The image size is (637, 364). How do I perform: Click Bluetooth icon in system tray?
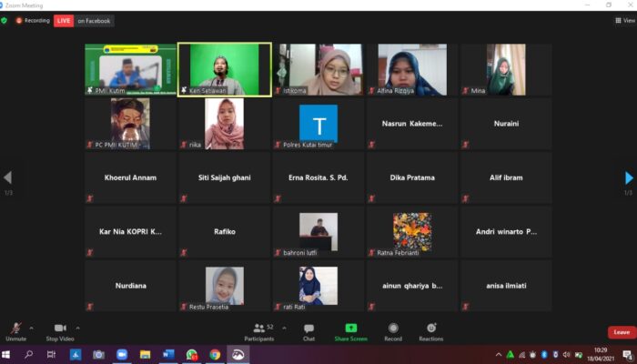(544, 355)
